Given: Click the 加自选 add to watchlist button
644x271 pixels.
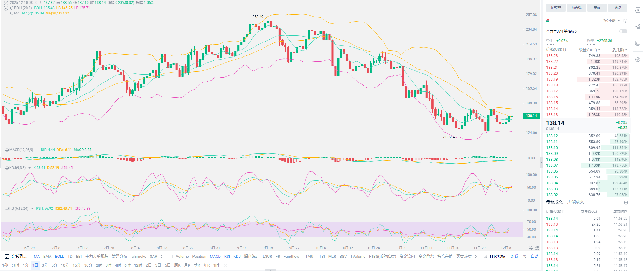Looking at the screenshot, I should 576,8.
